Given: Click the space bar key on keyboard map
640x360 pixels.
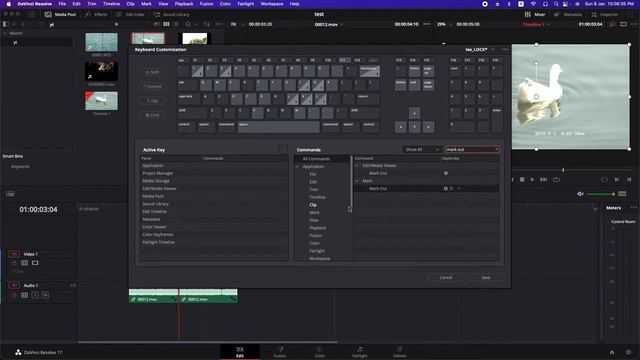Looking at the screenshot, I should 279,127.
